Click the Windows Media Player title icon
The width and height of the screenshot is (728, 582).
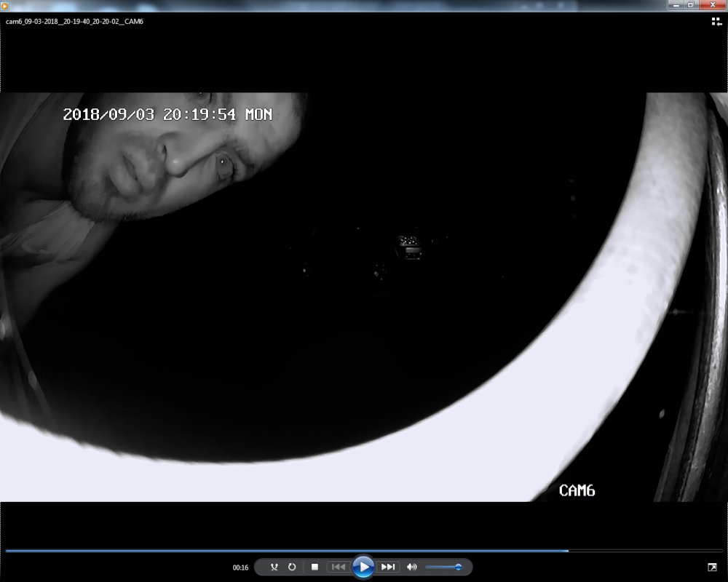4,6
